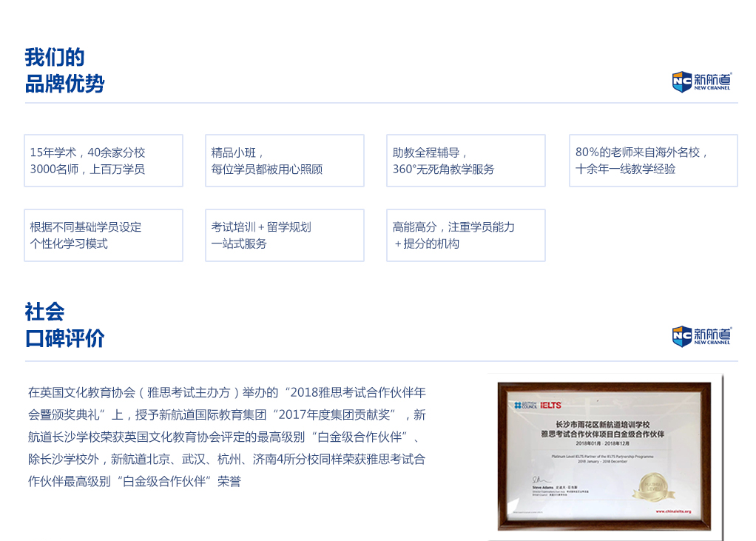The height and width of the screenshot is (541, 756).
Task: Click the heading 社会
Action: (x=44, y=312)
